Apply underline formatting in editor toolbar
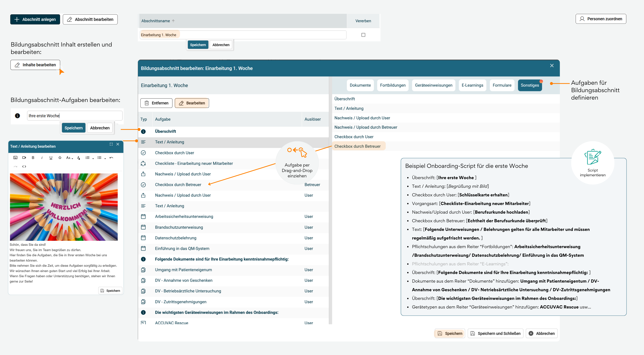The image size is (644, 355). tap(51, 158)
